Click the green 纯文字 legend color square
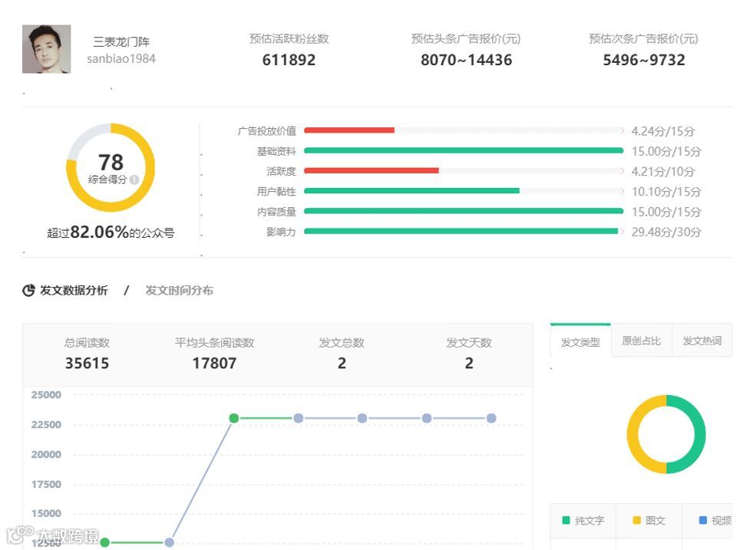 [566, 521]
